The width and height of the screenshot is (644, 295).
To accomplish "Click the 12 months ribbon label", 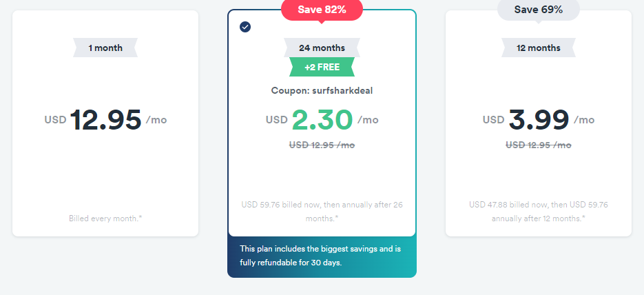I will (x=539, y=48).
